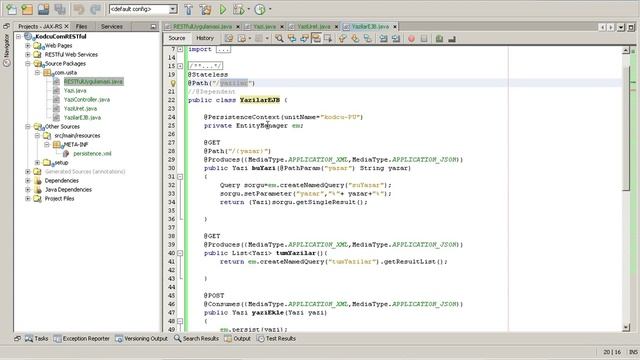Expand the Dependencies node
Image resolution: width=640 pixels, height=360 pixels.
[x=28, y=180]
